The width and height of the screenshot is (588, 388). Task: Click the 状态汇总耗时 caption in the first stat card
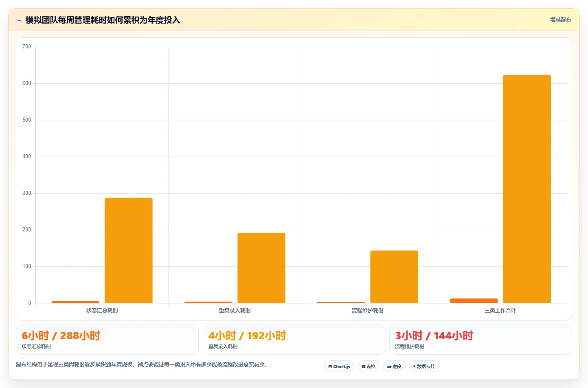36,347
